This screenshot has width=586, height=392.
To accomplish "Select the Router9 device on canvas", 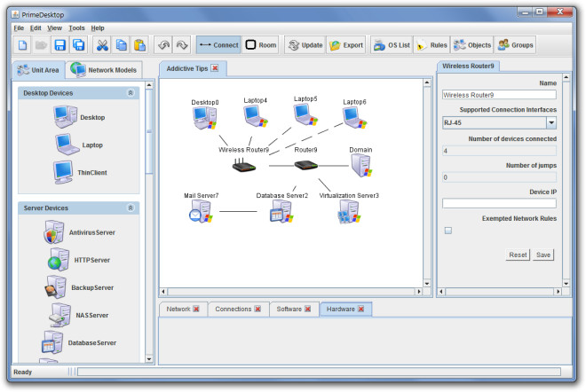I will tap(305, 165).
